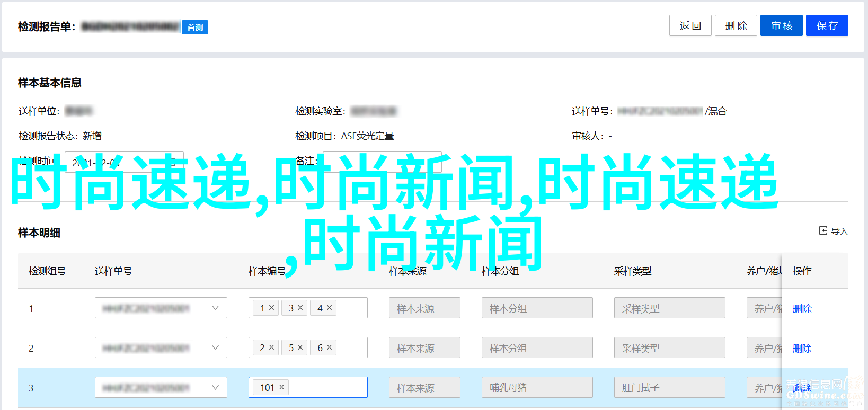
Task: Click the 操作 column header
Action: click(802, 271)
